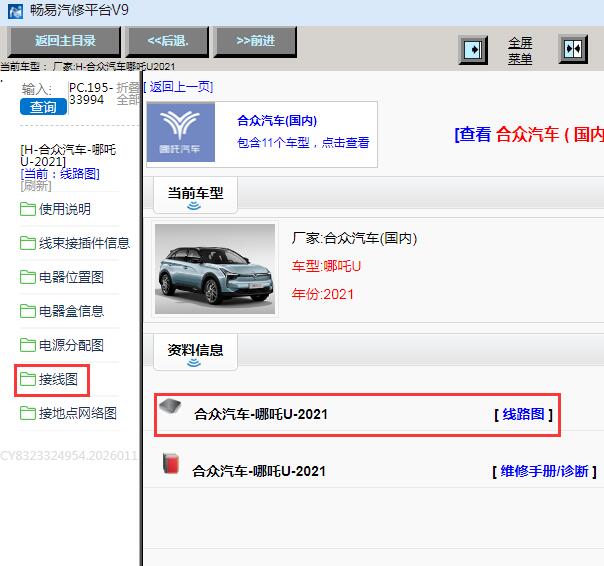Select the 资料信息 tab
The height and width of the screenshot is (566, 604).
195,352
